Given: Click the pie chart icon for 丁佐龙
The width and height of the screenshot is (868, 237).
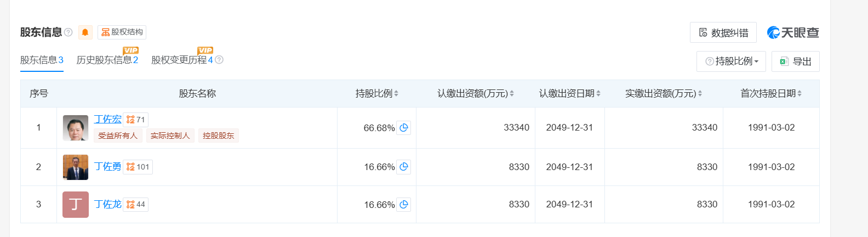Looking at the screenshot, I should tap(404, 205).
